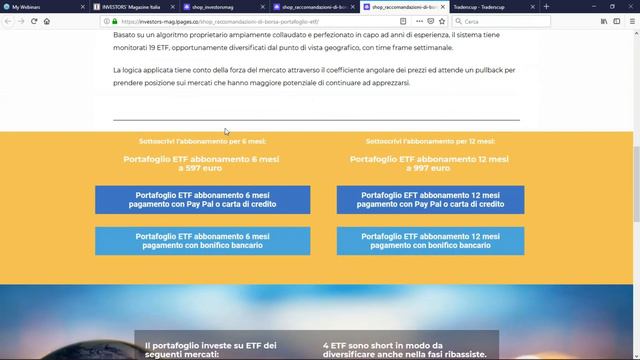
Task: Close the active shop_raccomandazioni tab
Action: [442, 7]
